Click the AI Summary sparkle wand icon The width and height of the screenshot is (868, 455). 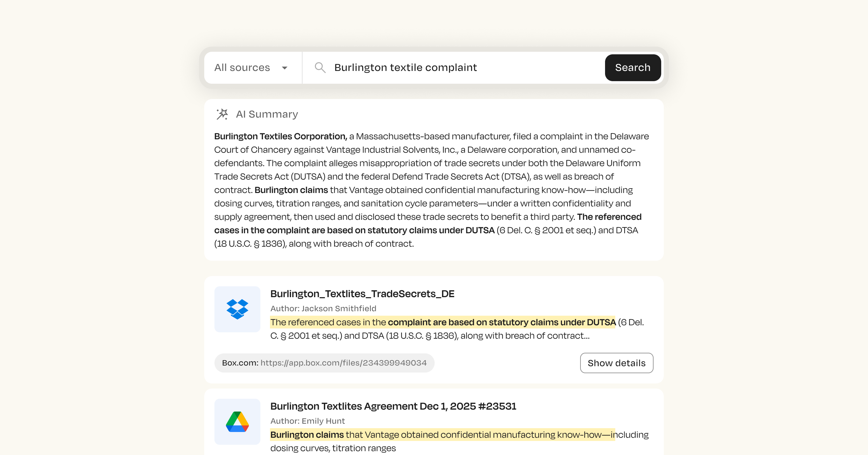click(x=222, y=114)
